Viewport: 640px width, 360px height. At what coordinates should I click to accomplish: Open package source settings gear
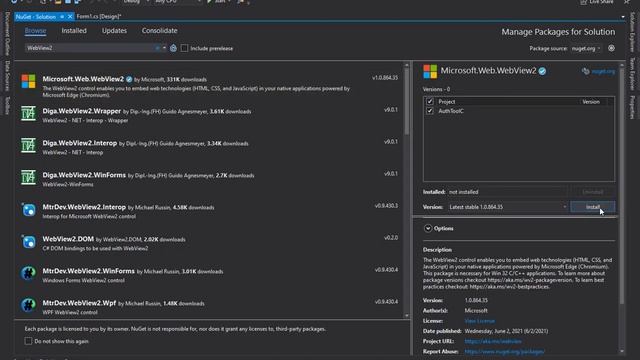tap(611, 48)
